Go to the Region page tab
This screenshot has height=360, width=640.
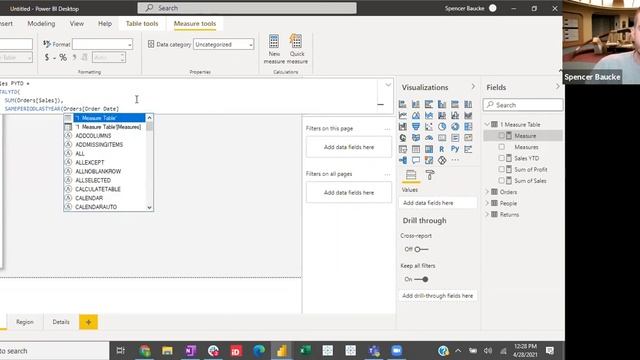pyautogui.click(x=24, y=322)
